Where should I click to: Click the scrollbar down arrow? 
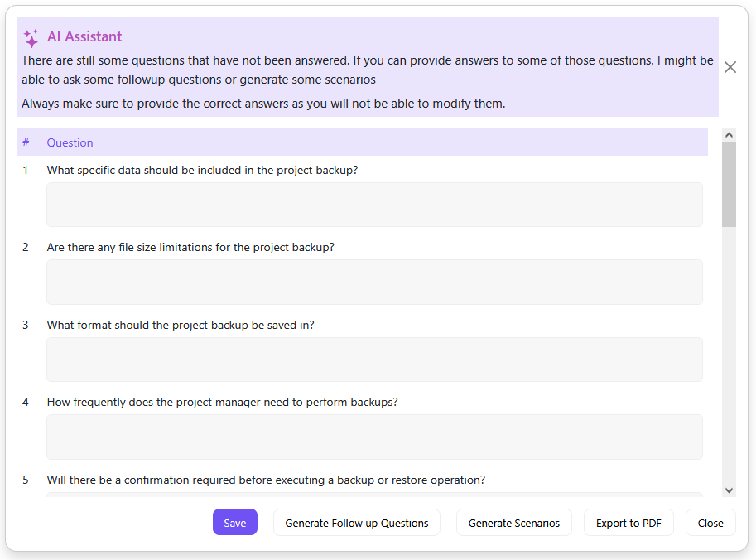729,490
